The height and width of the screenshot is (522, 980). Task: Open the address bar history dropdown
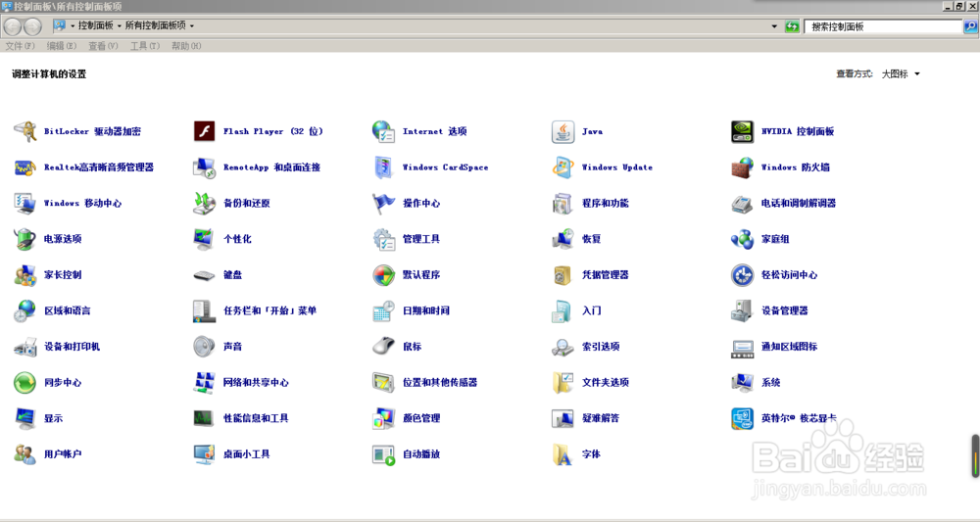[774, 26]
